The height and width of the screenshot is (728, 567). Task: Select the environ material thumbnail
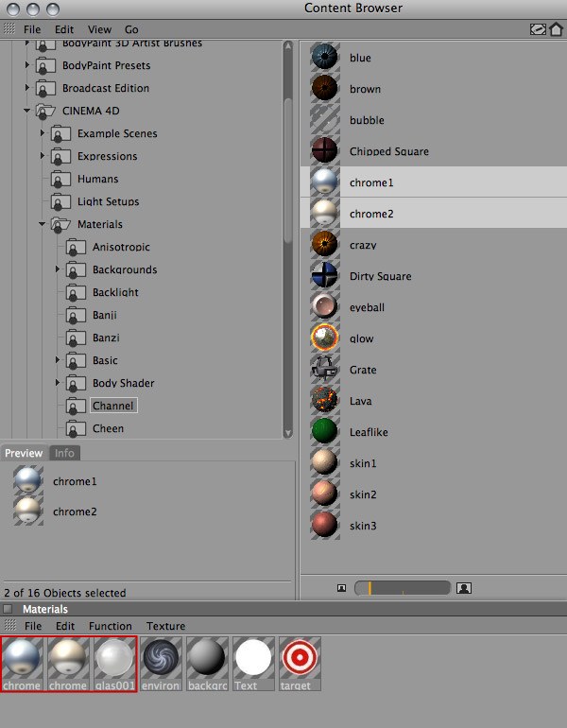pos(161,664)
